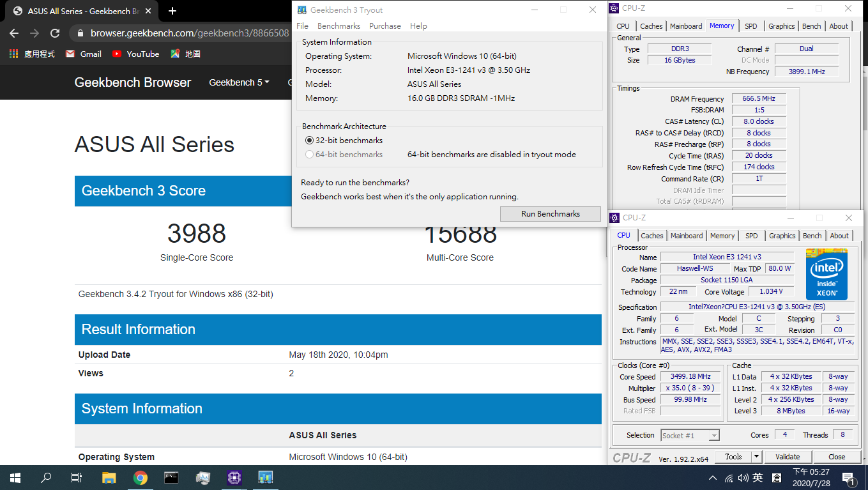Click the site lock icon in the address bar
Image resolution: width=868 pixels, height=490 pixels.
[80, 33]
